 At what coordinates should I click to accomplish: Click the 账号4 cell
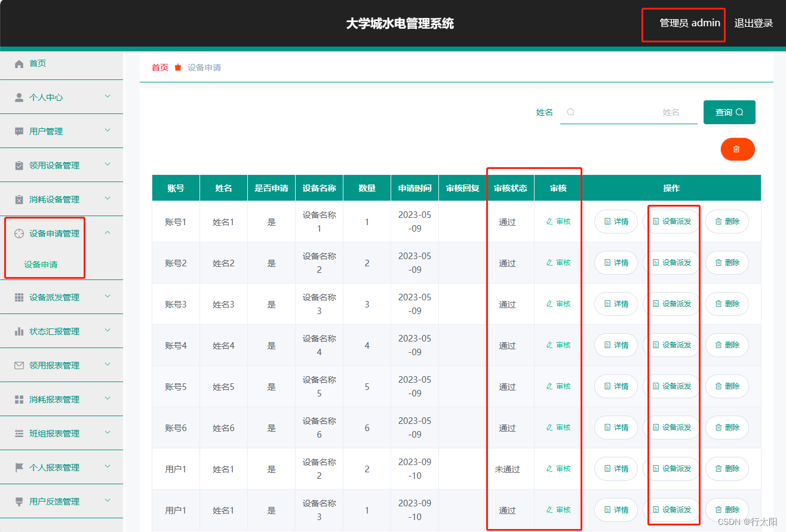[176, 346]
